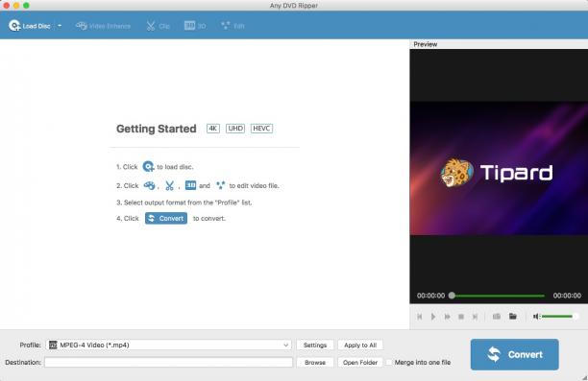Click the Getting Started heading

coord(157,129)
